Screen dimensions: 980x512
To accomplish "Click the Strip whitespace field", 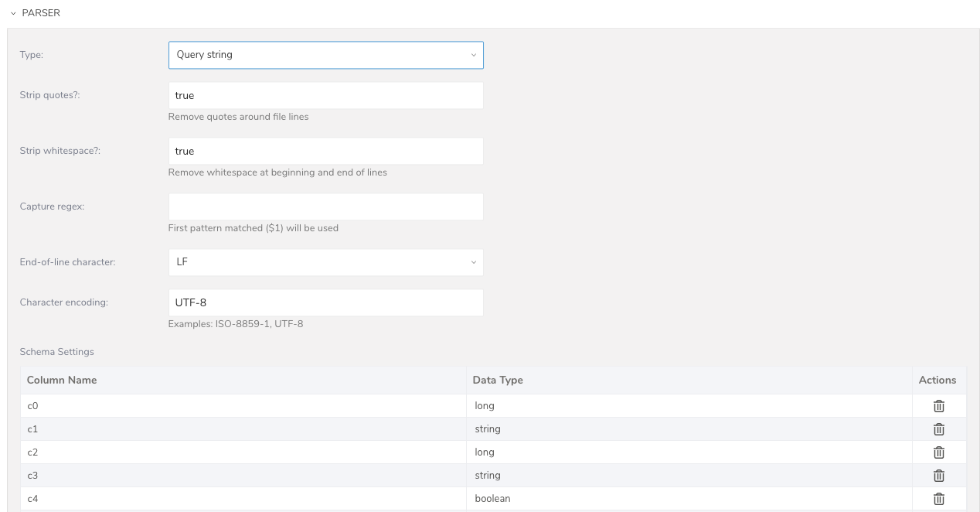I will [325, 152].
